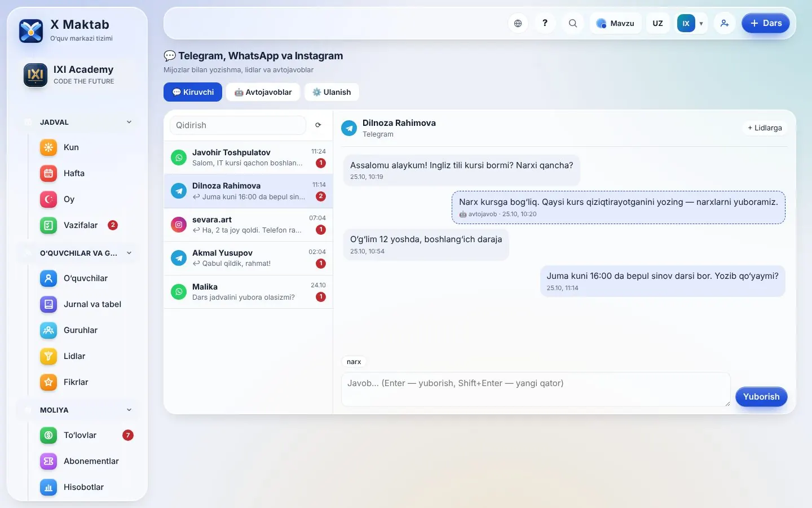This screenshot has width=812, height=508.
Task: Click WhatsApp icon beside Malika
Action: [x=179, y=292]
